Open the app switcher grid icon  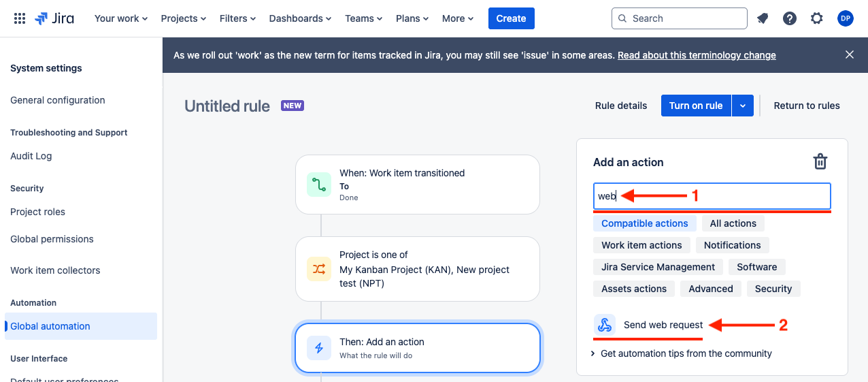(x=20, y=18)
